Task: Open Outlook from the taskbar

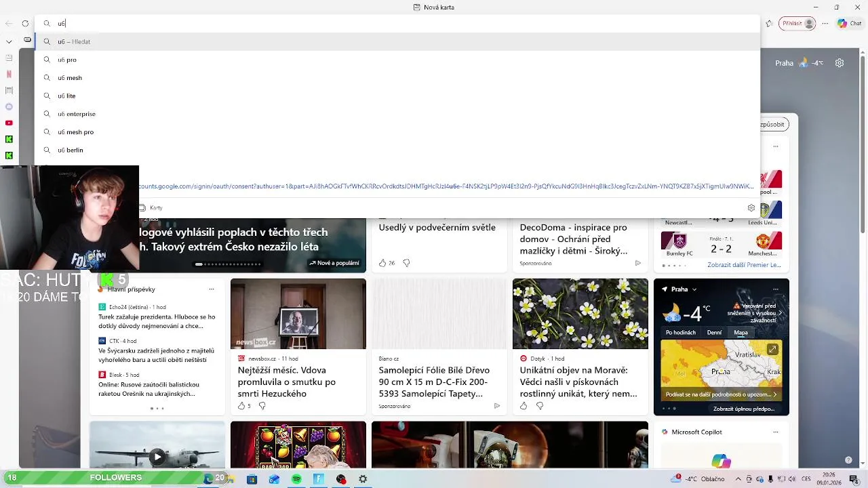Action: click(x=274, y=479)
